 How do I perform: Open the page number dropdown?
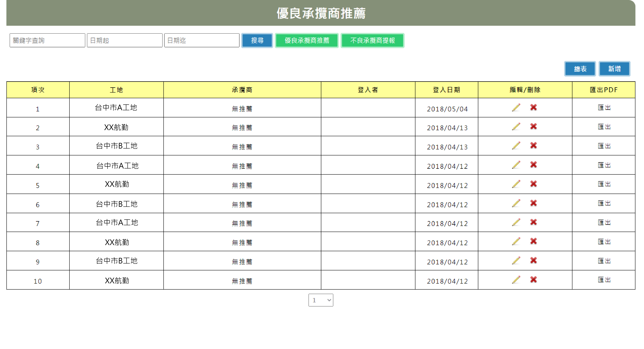pos(321,300)
